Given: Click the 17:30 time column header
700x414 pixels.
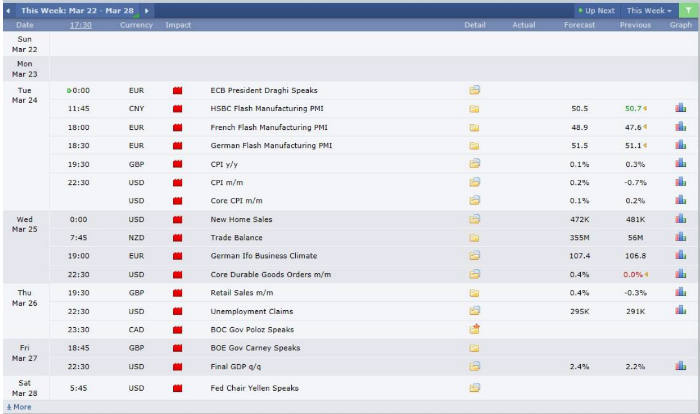Looking at the screenshot, I should coord(80,24).
